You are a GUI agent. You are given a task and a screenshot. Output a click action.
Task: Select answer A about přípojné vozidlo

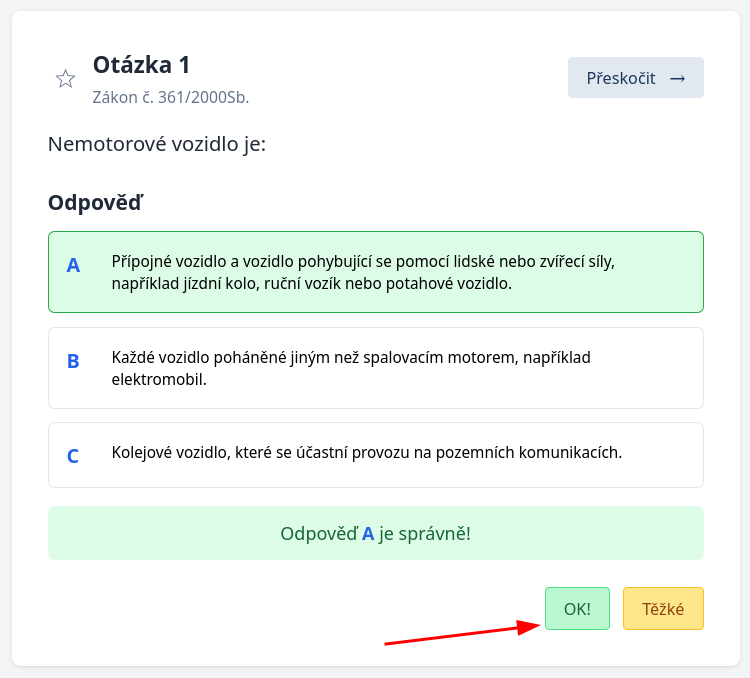[x=375, y=272]
